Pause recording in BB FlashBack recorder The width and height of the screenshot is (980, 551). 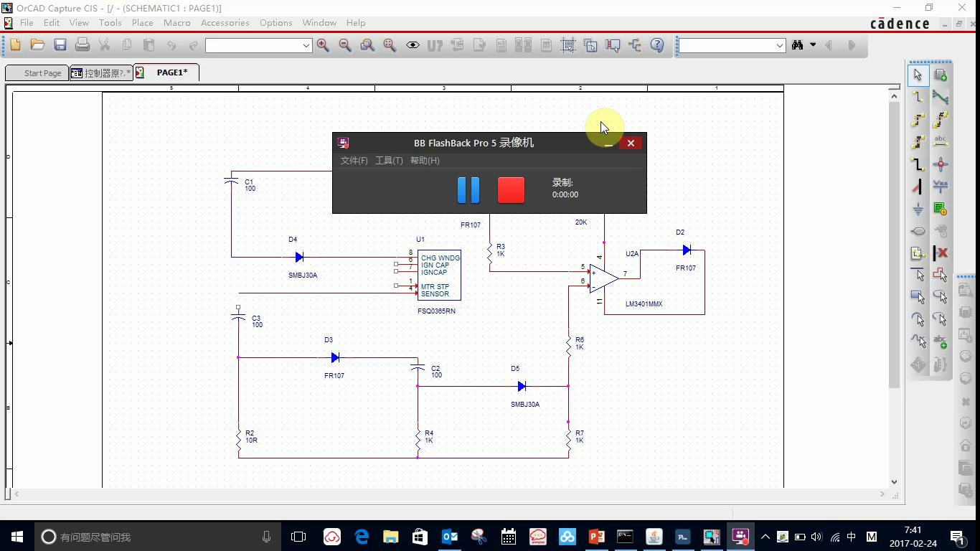click(468, 190)
